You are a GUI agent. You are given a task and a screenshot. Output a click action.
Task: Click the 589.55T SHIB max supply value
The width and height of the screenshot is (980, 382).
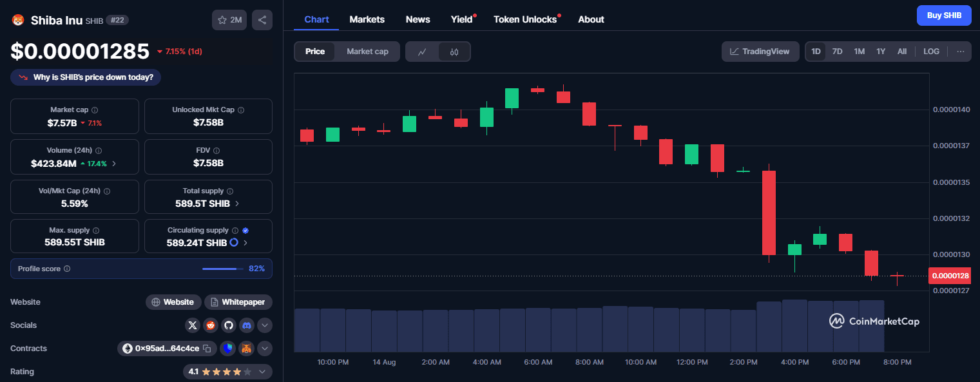75,243
